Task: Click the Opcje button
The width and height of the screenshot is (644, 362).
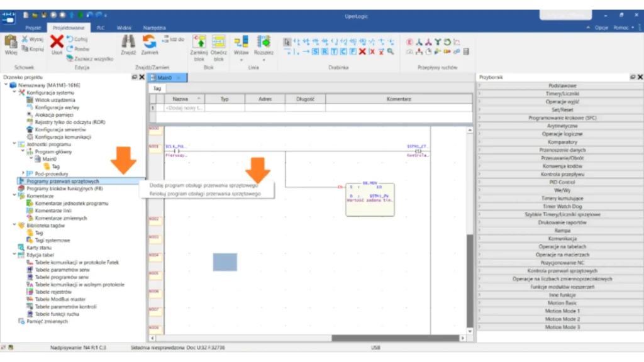Action: (601, 28)
